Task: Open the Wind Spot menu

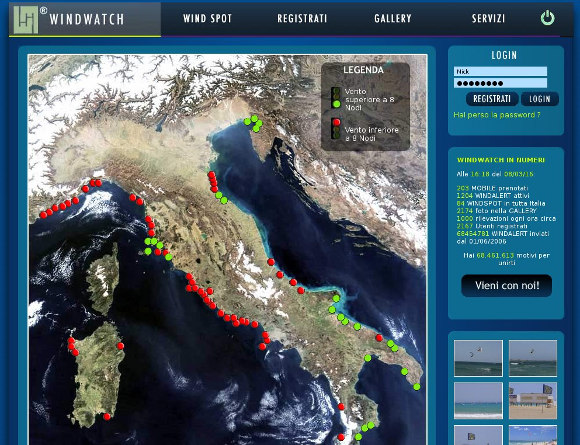Action: pyautogui.click(x=207, y=18)
